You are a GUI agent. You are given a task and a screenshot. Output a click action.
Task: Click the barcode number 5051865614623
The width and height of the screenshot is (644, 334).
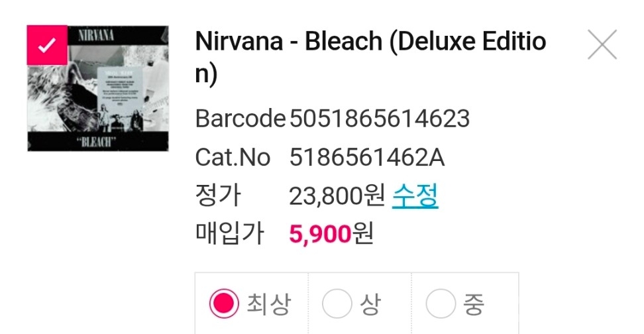pos(380,119)
